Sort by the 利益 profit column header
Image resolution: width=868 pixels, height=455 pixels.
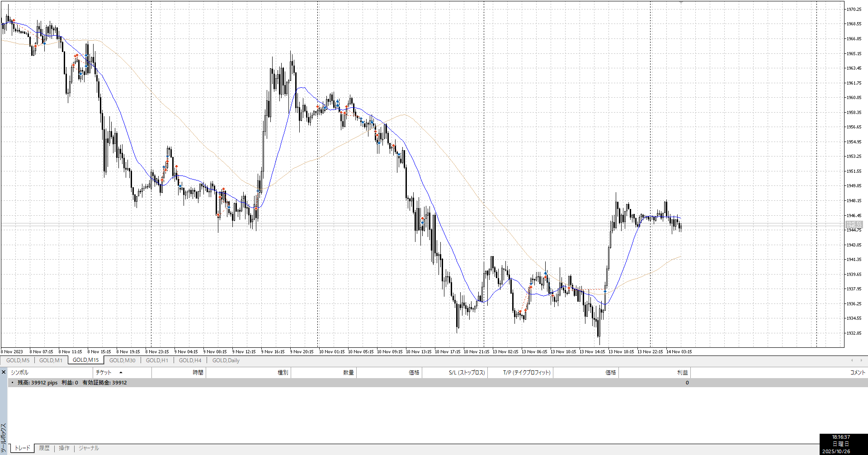click(x=682, y=373)
